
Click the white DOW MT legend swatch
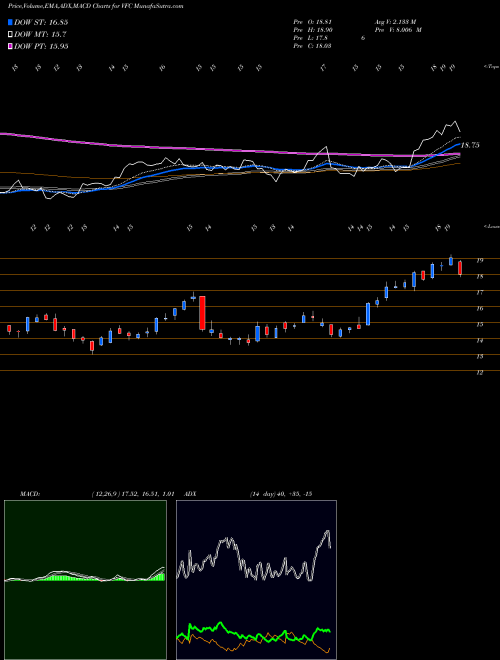[10, 35]
